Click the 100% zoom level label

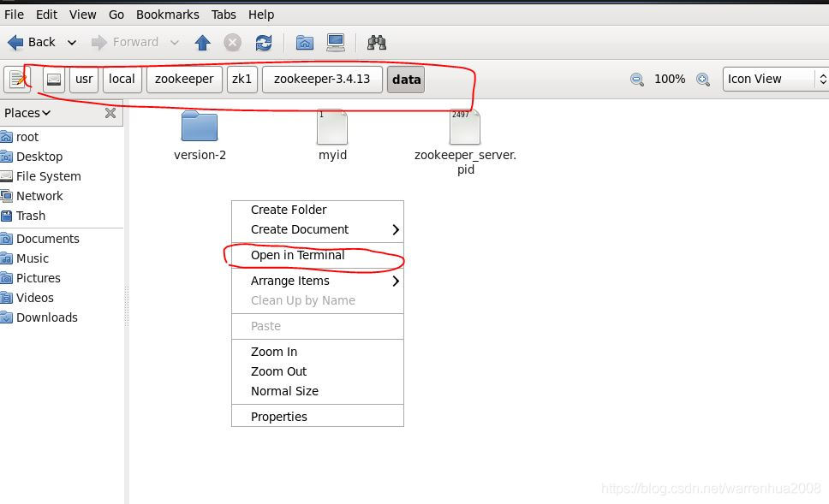click(x=670, y=80)
